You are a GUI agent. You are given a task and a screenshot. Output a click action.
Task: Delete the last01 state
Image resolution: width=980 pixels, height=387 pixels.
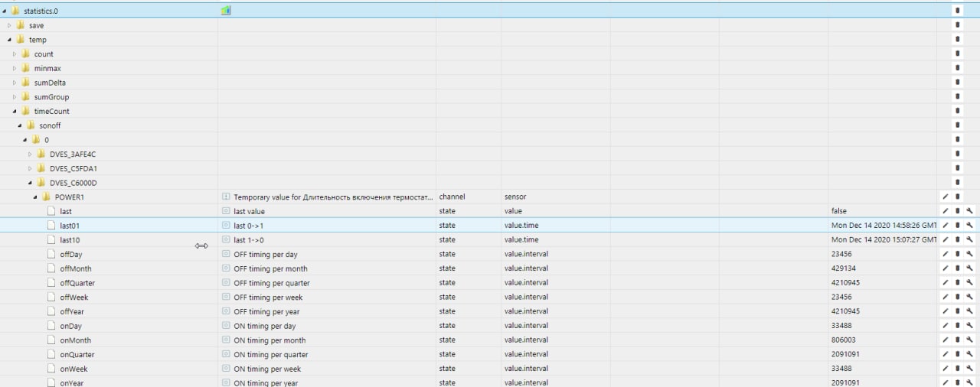click(957, 226)
